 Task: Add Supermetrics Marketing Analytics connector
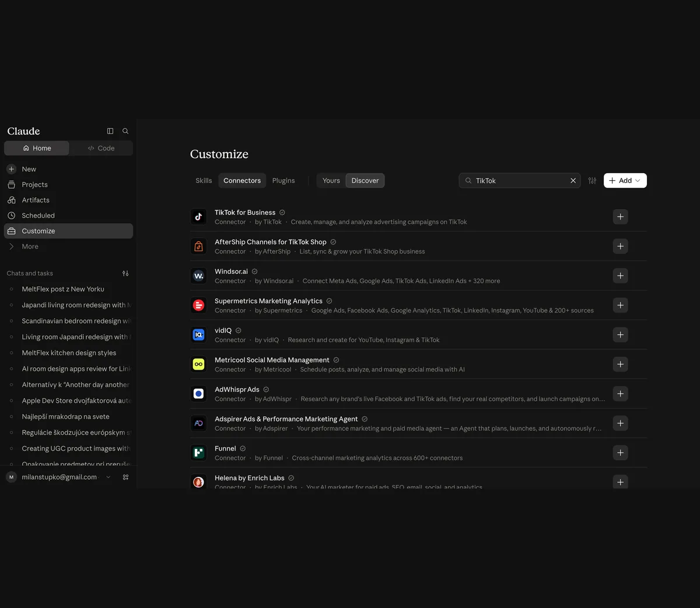620,305
